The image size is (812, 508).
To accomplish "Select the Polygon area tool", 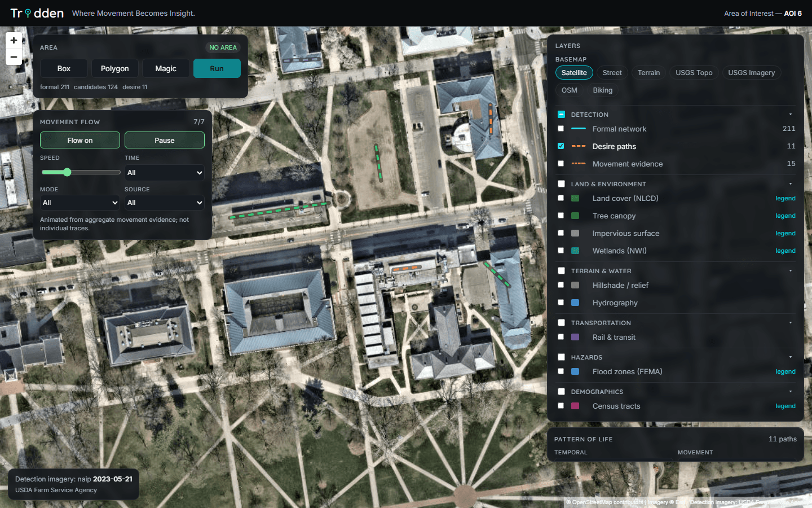I will (114, 68).
